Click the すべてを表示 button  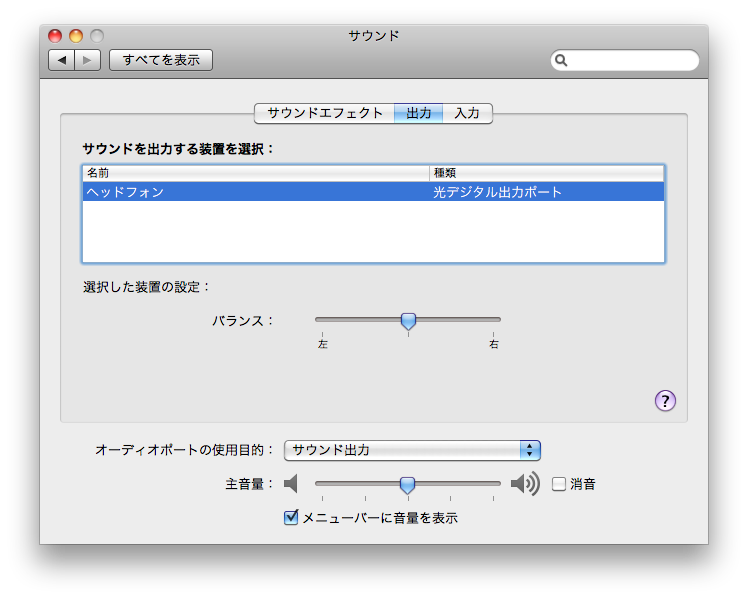click(161, 60)
